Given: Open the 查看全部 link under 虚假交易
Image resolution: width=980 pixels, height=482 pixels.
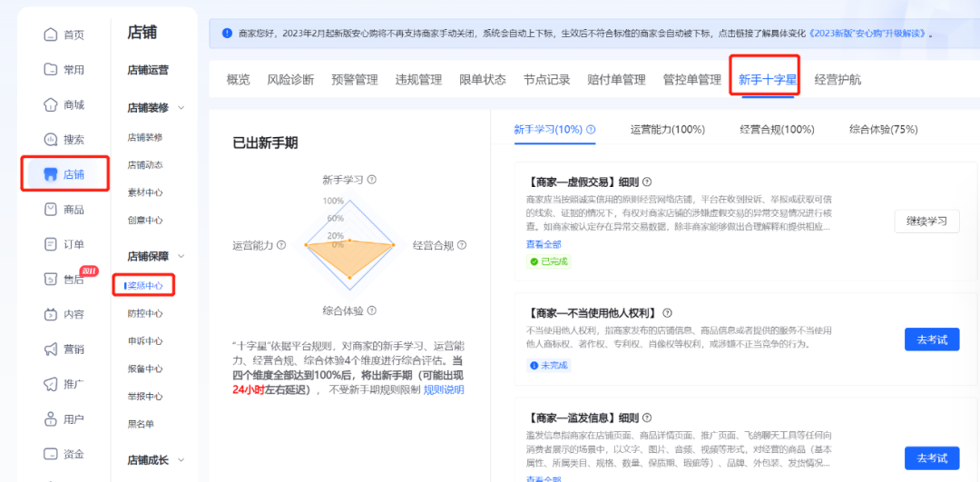Looking at the screenshot, I should click(x=544, y=244).
